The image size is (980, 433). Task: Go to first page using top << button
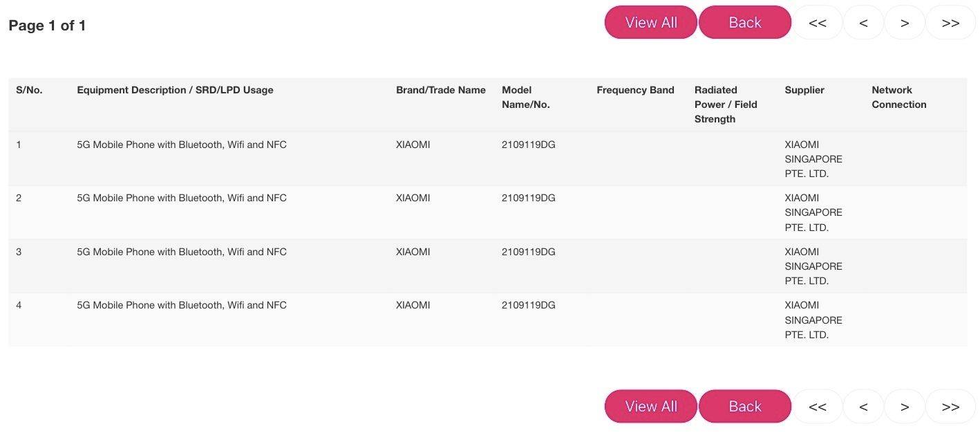pyautogui.click(x=817, y=23)
